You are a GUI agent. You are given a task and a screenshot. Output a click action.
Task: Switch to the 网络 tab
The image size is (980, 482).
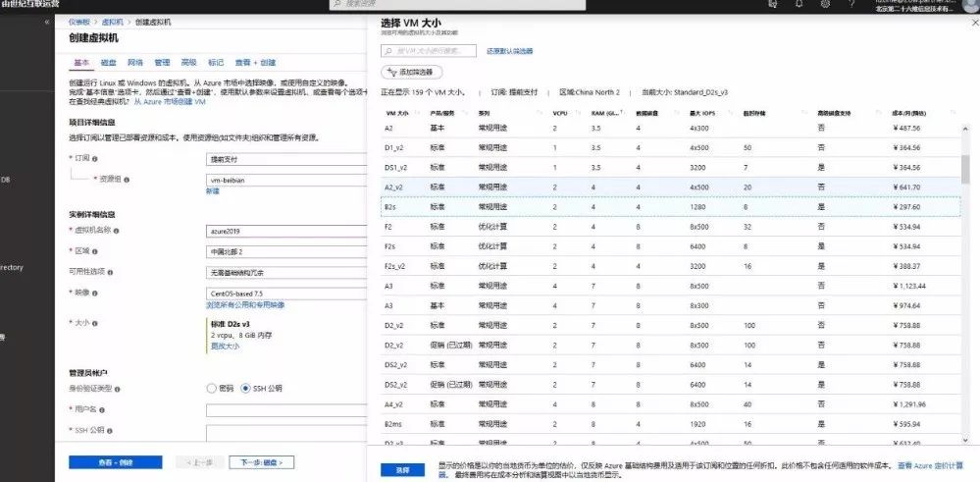click(135, 63)
